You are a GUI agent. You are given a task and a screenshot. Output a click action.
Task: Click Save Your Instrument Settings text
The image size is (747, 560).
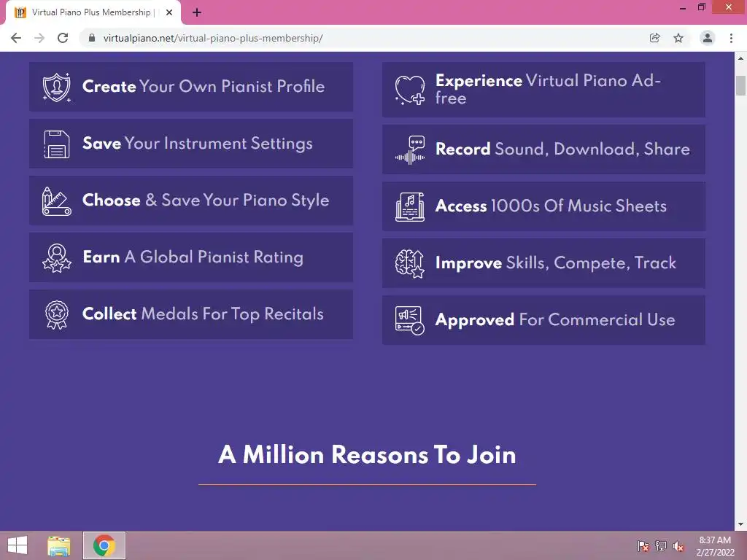pos(198,144)
